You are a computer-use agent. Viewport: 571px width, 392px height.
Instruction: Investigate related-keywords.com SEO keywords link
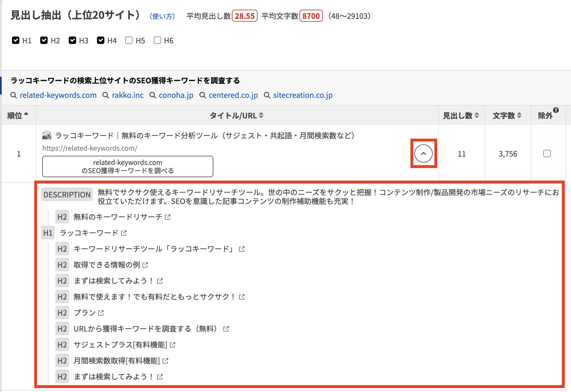[x=58, y=95]
